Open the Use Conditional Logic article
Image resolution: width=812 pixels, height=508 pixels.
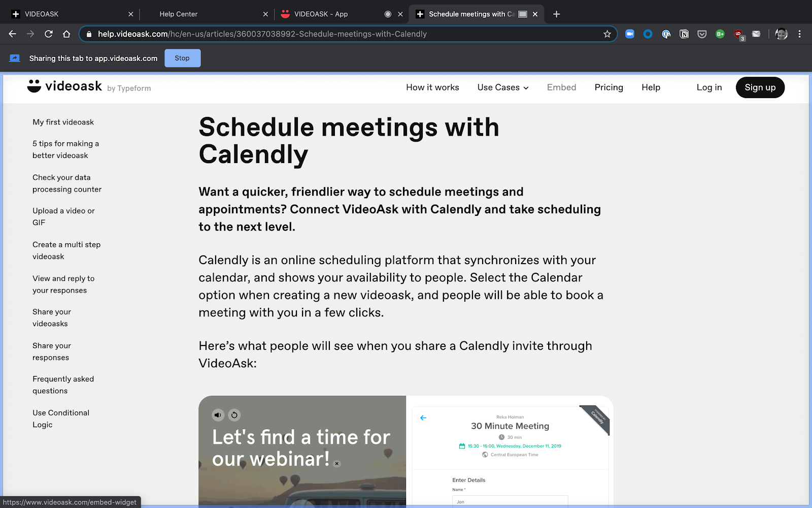click(61, 419)
